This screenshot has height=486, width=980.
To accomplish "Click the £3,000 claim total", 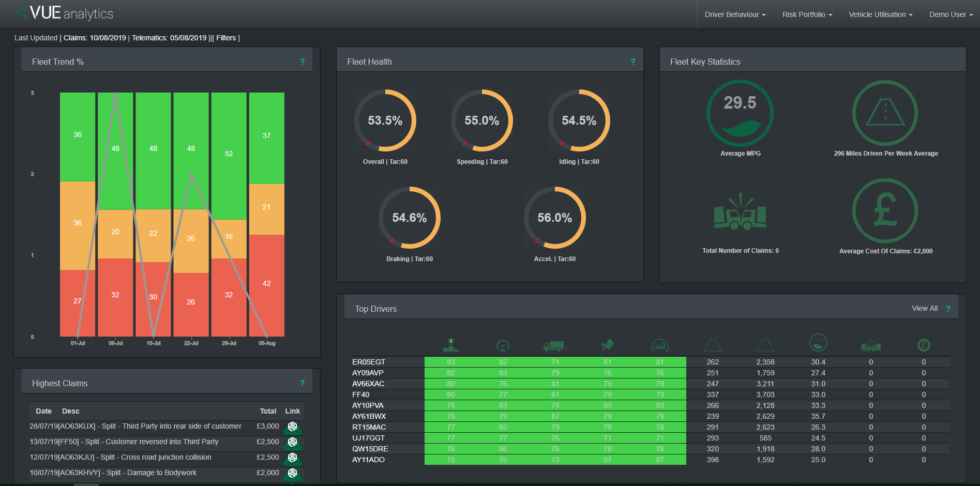I will click(268, 426).
